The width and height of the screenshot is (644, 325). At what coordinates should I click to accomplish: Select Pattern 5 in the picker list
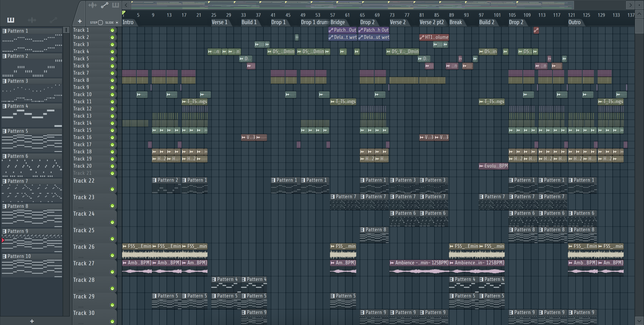coord(32,131)
